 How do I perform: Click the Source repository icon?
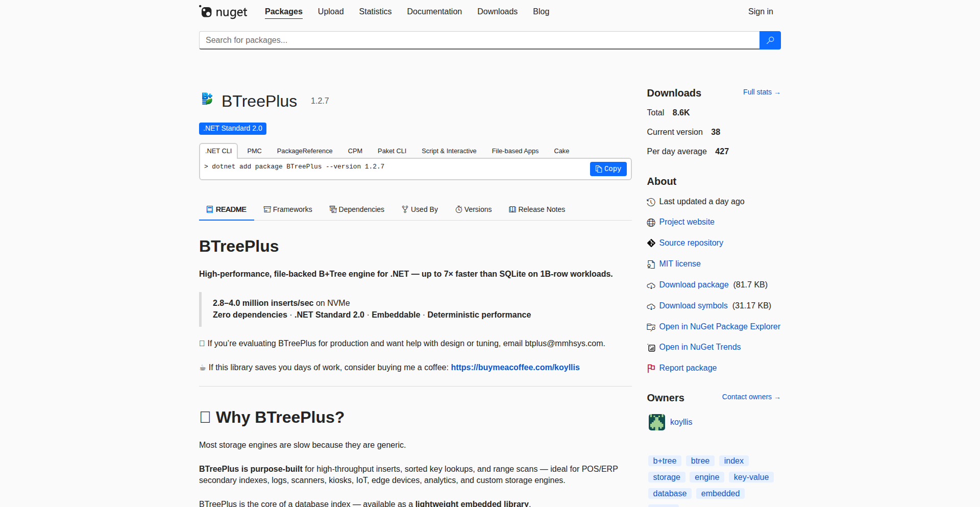pyautogui.click(x=651, y=243)
